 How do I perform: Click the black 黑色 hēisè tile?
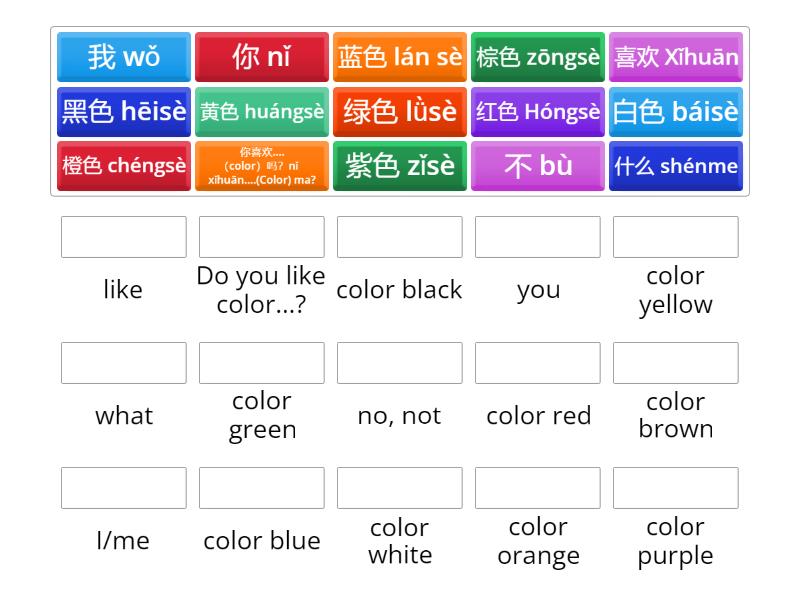123,112
